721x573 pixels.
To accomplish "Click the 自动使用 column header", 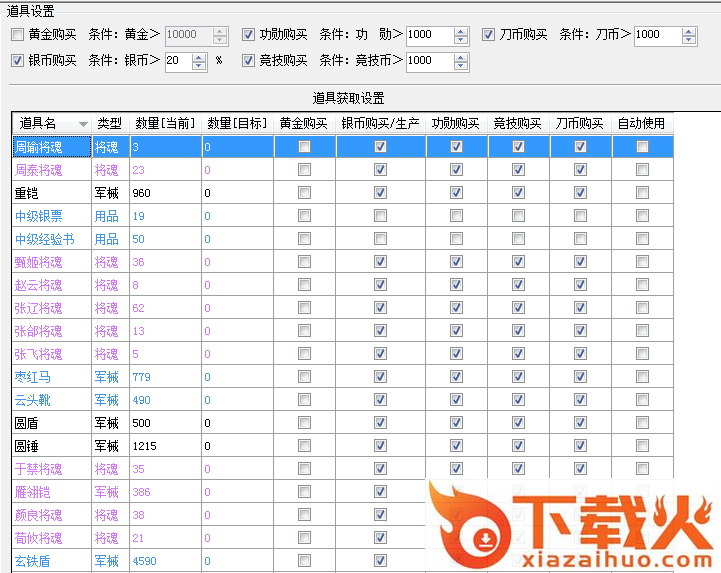I will pos(641,124).
